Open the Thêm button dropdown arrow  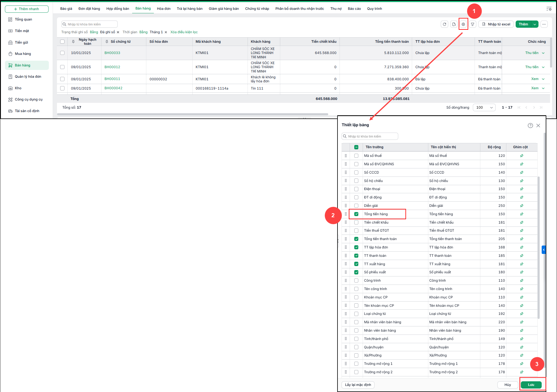(x=535, y=24)
